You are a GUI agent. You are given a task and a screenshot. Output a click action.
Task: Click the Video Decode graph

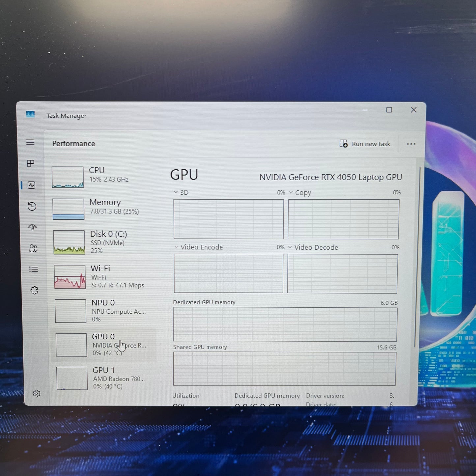point(342,273)
